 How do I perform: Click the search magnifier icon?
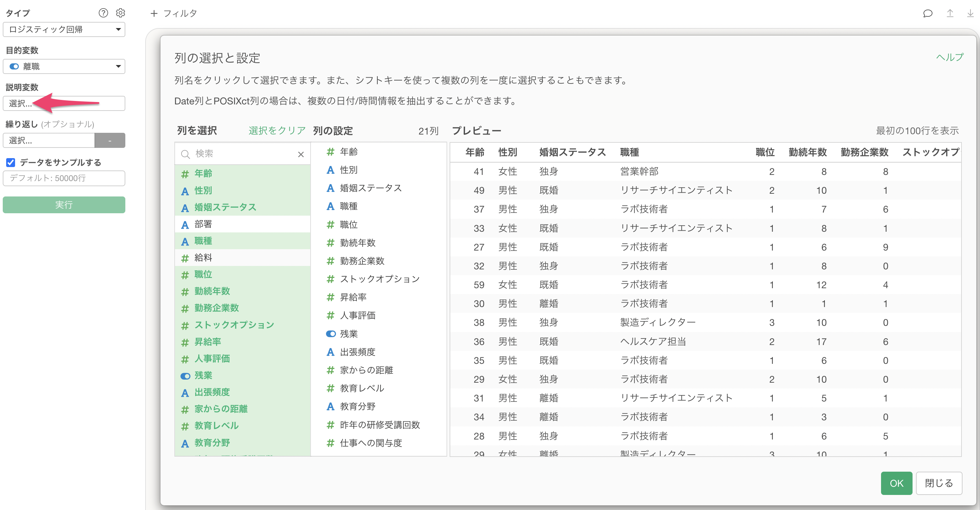point(185,154)
